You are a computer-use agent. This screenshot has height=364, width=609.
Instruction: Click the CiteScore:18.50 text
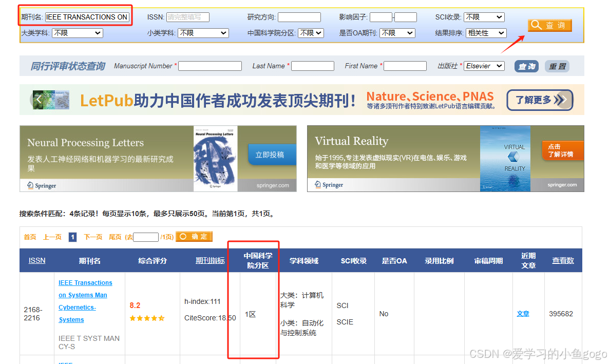pyautogui.click(x=210, y=318)
